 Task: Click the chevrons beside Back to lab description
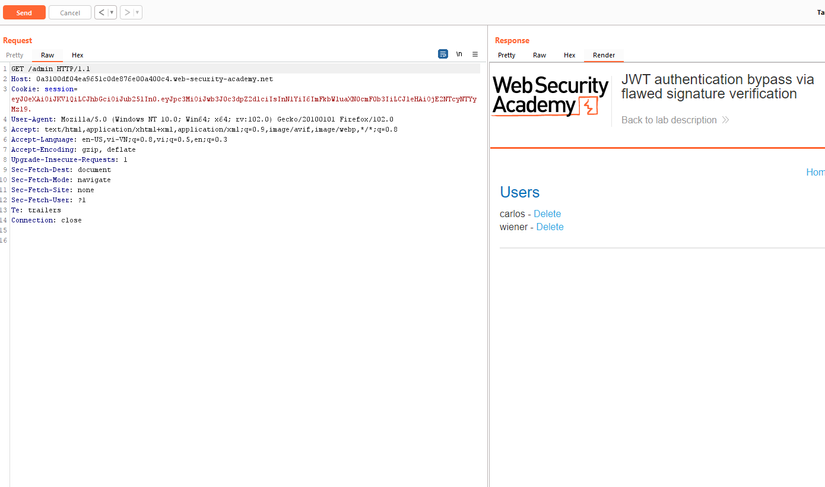click(725, 120)
